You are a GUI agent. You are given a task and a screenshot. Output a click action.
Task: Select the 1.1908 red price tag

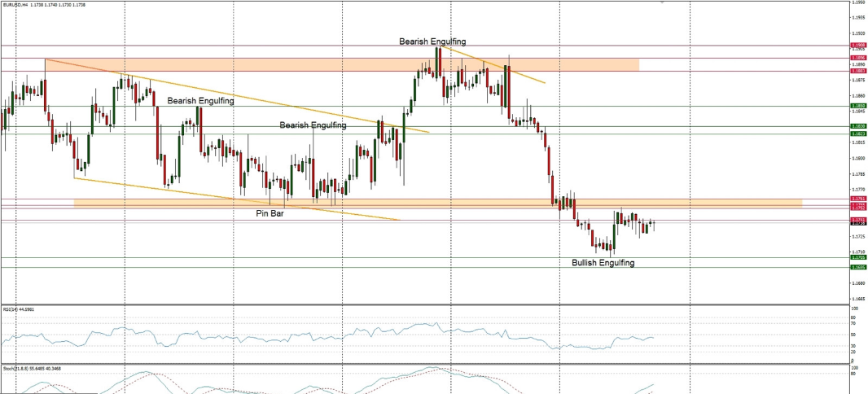857,45
